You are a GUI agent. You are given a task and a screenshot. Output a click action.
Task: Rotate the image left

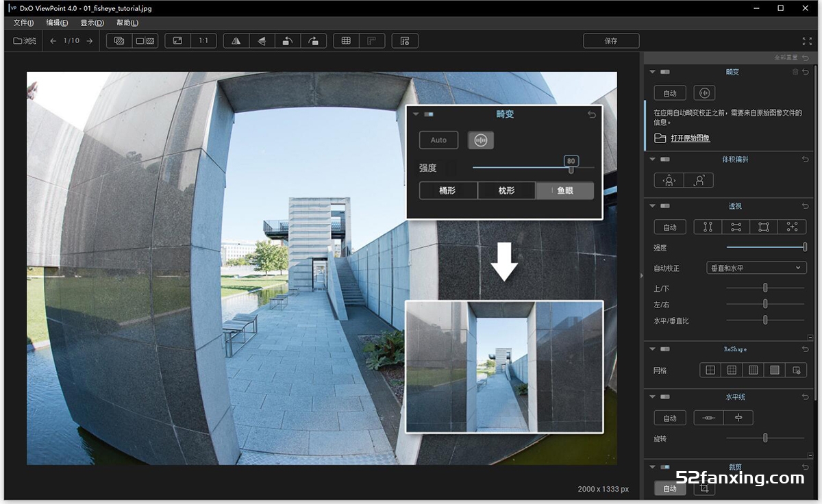[288, 41]
